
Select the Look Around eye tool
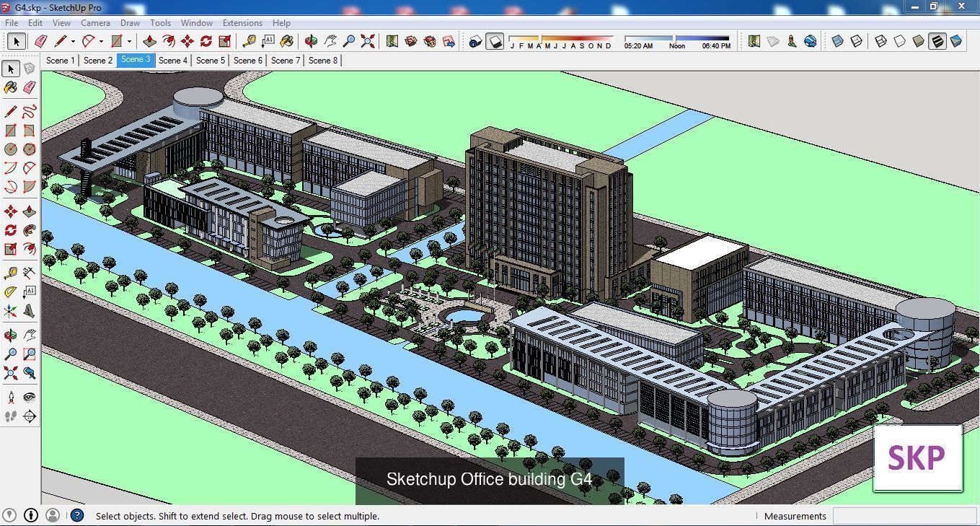click(29, 398)
